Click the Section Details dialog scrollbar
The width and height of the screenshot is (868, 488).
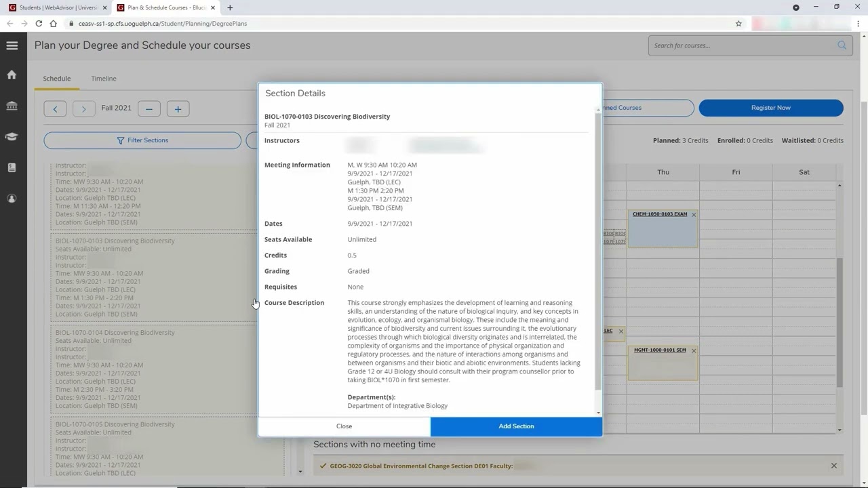click(x=598, y=251)
